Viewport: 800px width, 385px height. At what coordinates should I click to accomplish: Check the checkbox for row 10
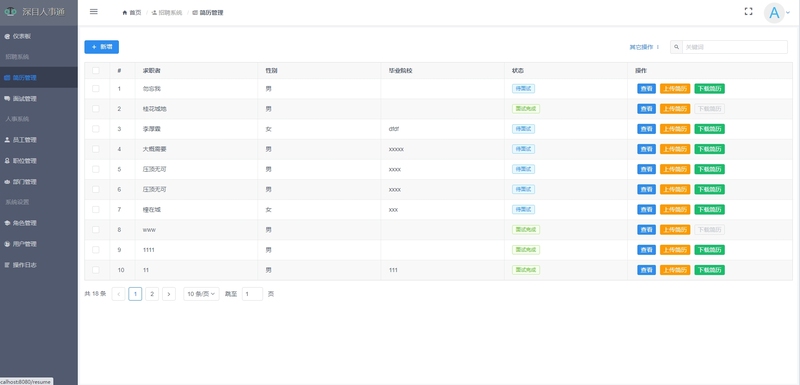pos(96,270)
